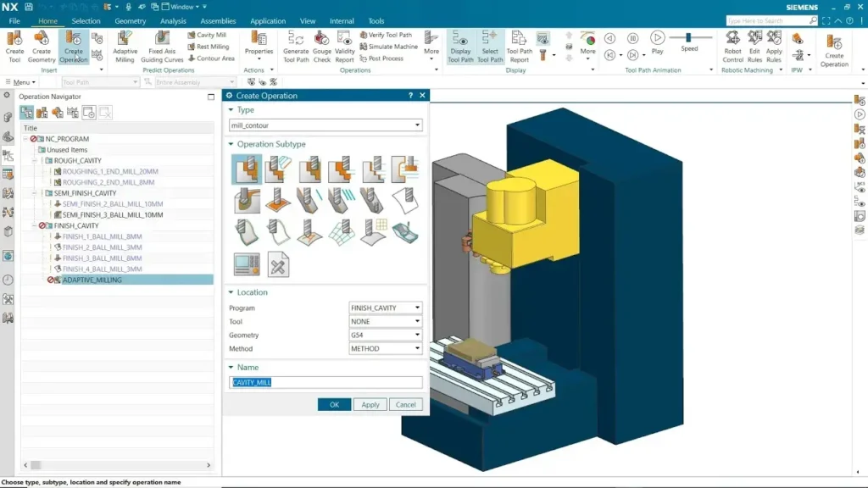Click Create Geometry in the ribbon

click(42, 47)
